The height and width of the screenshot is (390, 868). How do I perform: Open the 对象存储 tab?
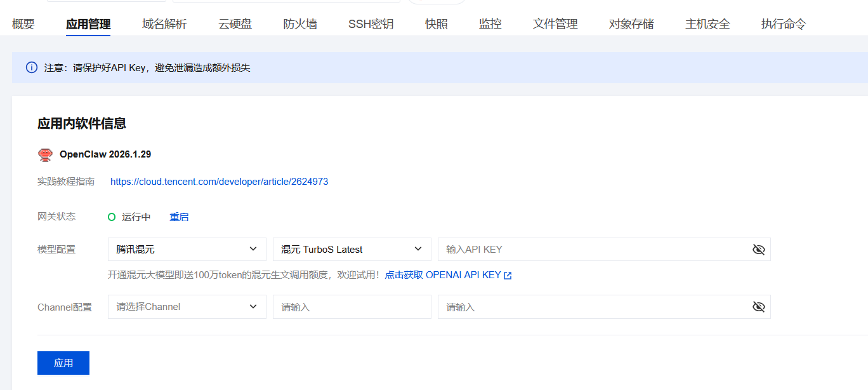pyautogui.click(x=631, y=24)
